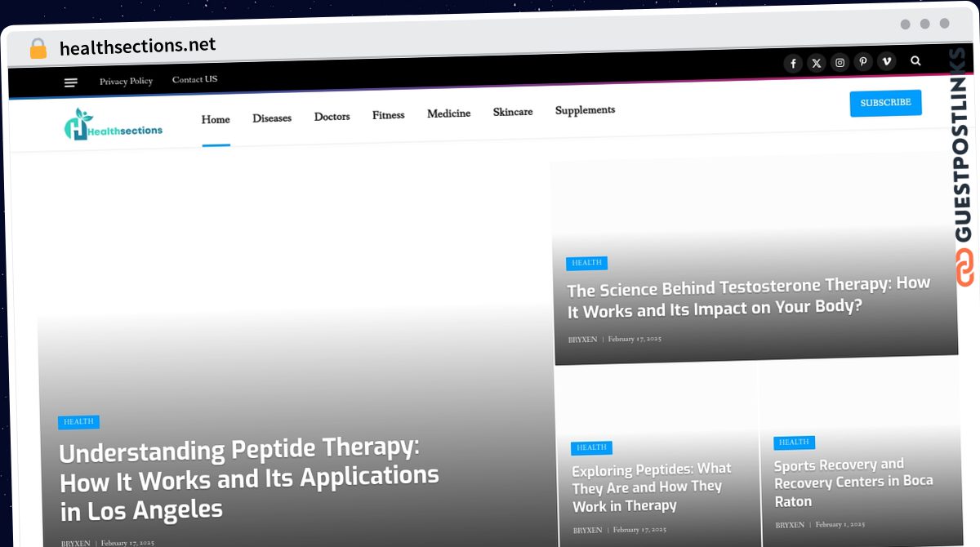Screen dimensions: 980x547
Task: Open the Doctors menu item
Action: [332, 117]
